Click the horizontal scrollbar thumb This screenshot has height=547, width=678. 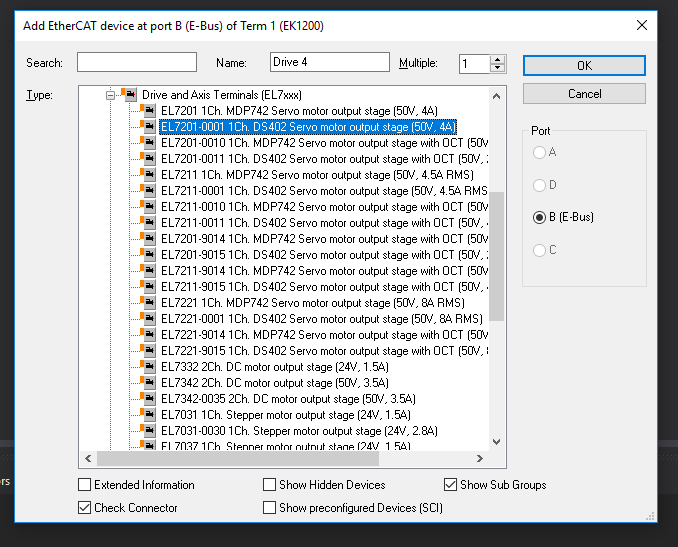(238, 458)
